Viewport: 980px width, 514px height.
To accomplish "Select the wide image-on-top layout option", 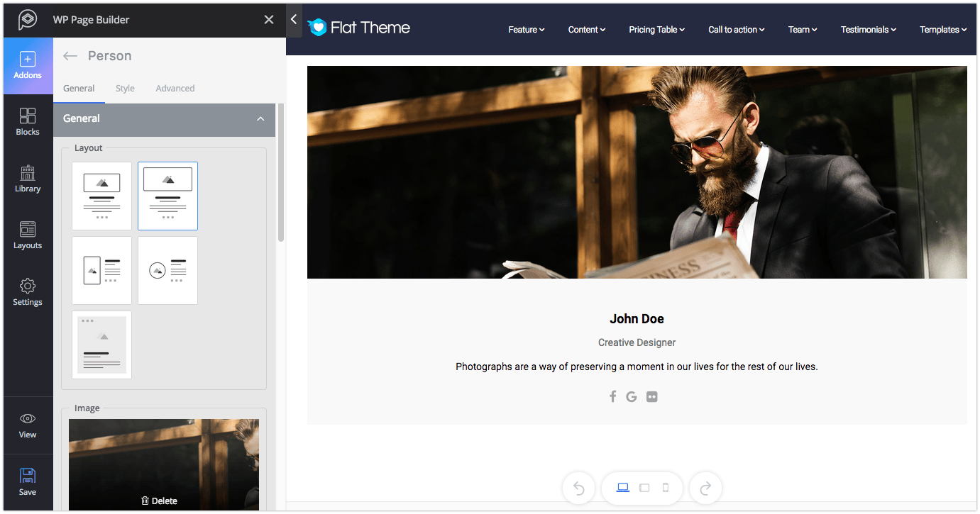I will point(167,196).
